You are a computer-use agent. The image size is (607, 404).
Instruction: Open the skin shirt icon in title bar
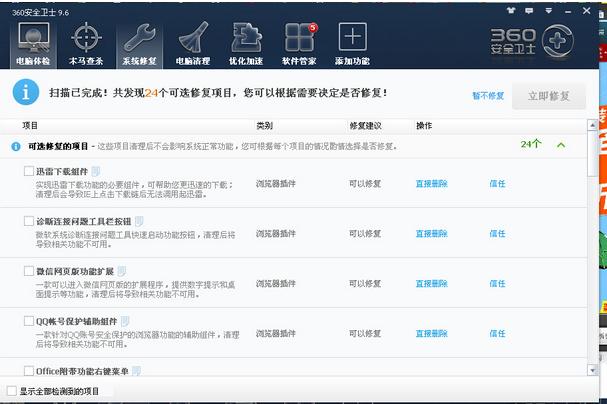point(511,11)
